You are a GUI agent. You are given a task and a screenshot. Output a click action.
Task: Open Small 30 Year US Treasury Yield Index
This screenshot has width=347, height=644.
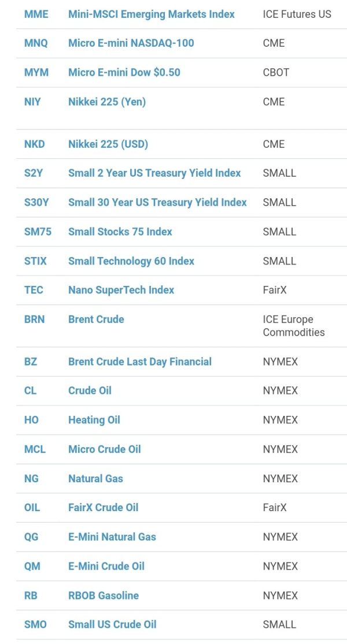click(157, 203)
